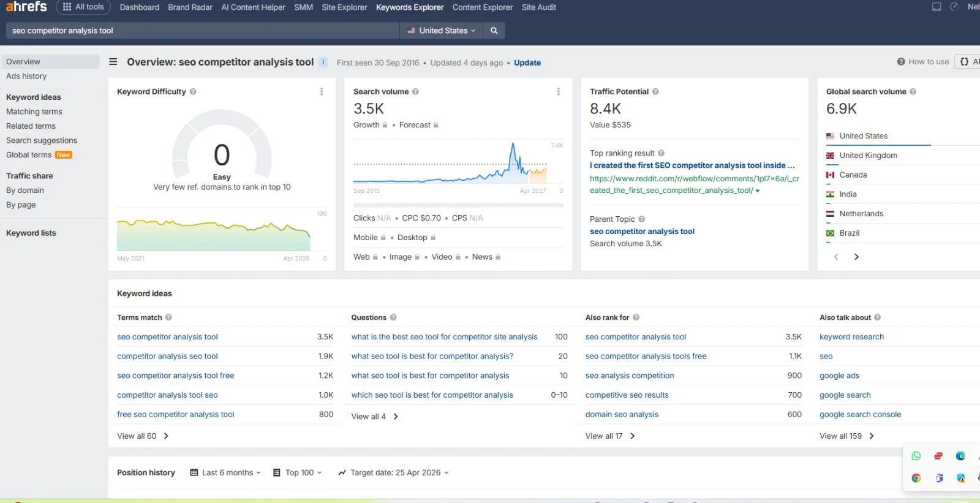Image resolution: width=980 pixels, height=503 pixels.
Task: Open the monitor icon in top bar
Action: click(937, 7)
